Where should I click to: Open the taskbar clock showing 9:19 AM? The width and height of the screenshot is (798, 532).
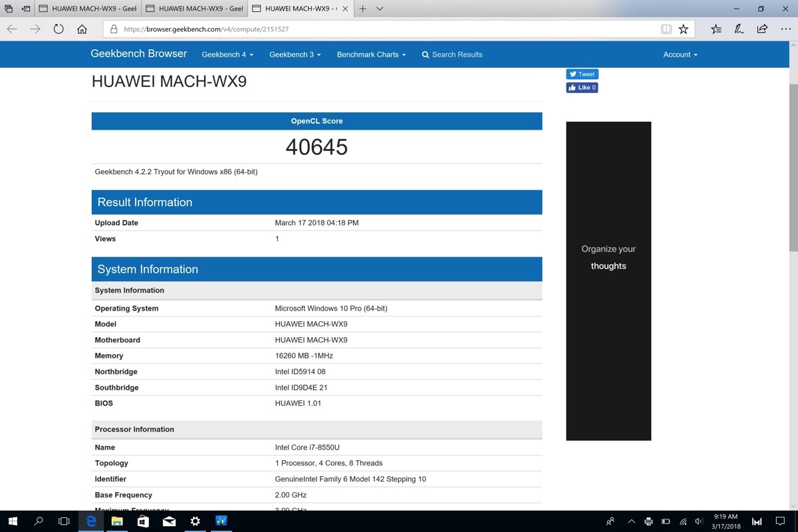pyautogui.click(x=726, y=521)
